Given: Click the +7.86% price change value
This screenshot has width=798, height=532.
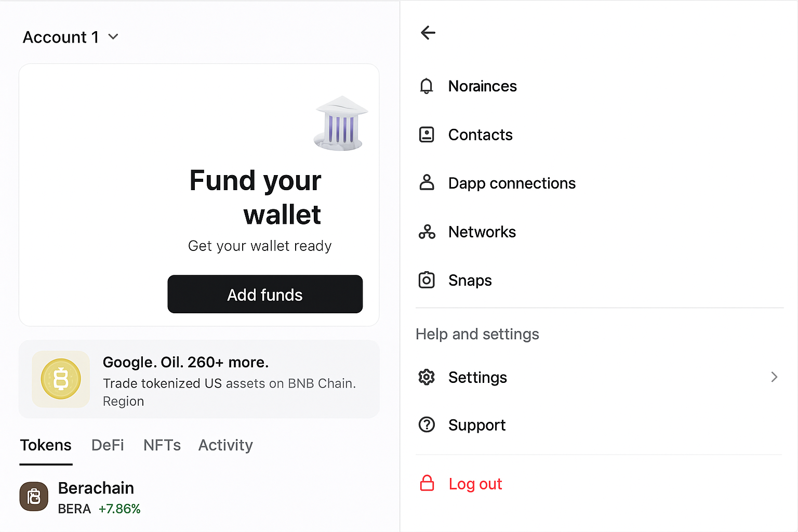Looking at the screenshot, I should [x=119, y=509].
